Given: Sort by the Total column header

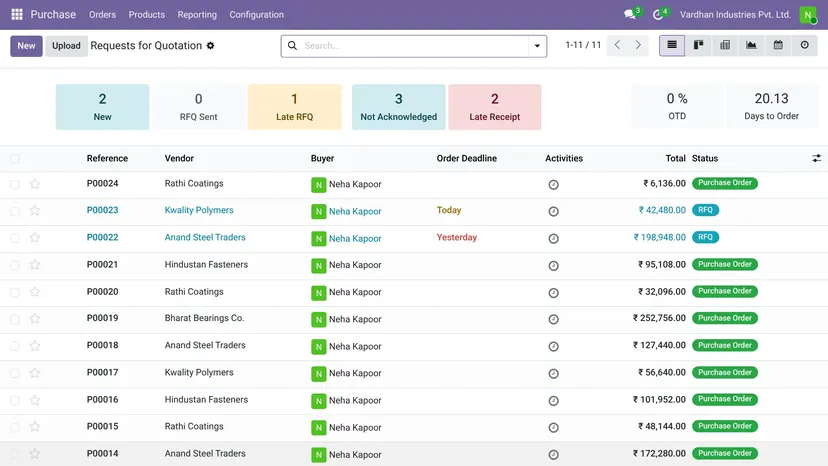Looking at the screenshot, I should pyautogui.click(x=675, y=159).
